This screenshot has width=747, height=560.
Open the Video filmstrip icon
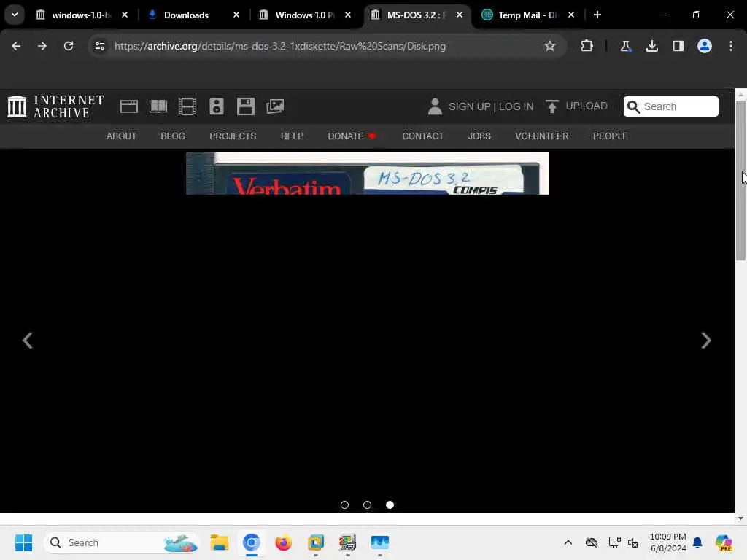[187, 106]
